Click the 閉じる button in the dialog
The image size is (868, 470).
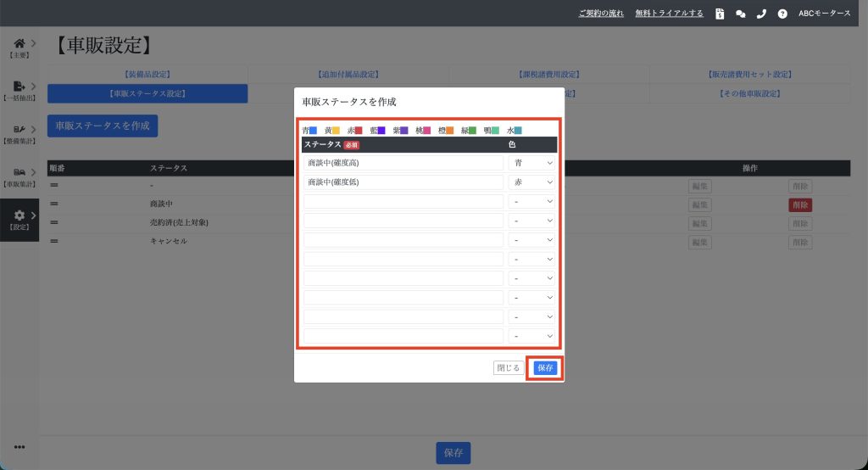point(508,368)
